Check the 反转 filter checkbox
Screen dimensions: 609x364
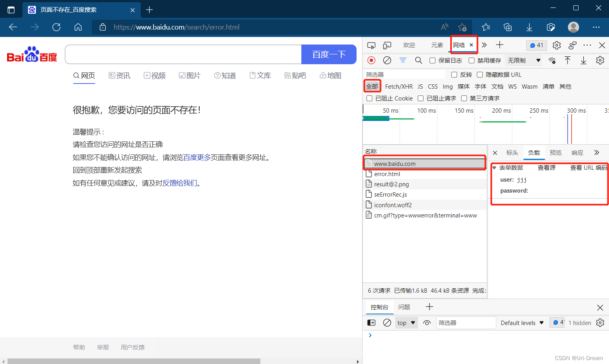454,75
